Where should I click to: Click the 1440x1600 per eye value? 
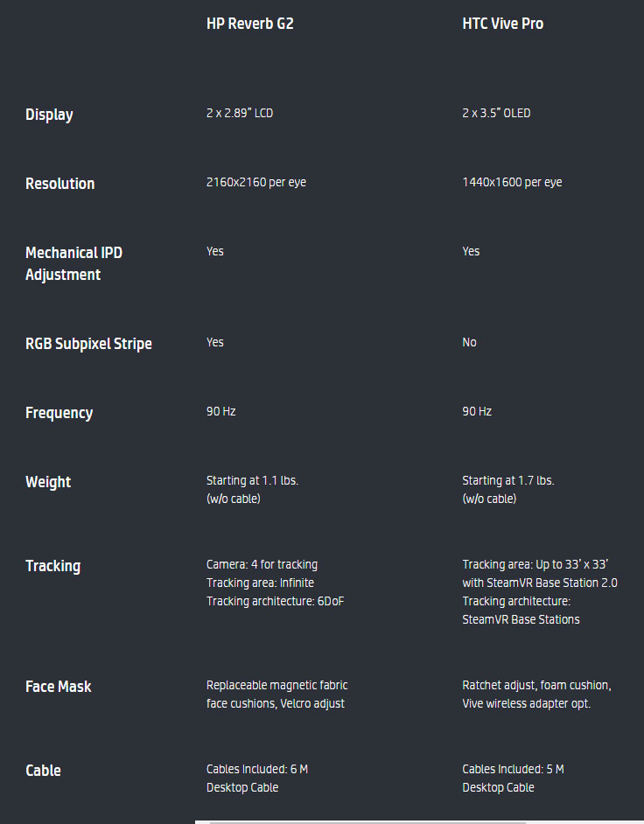tap(512, 182)
